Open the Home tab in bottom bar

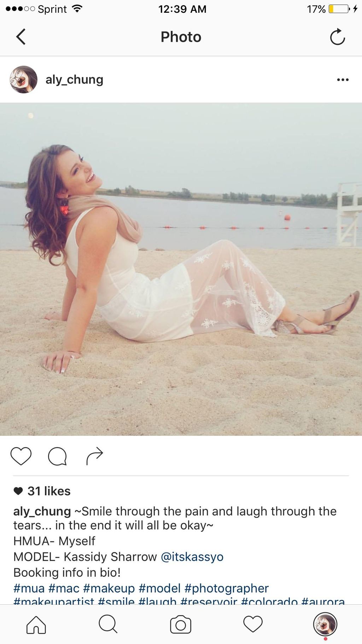(36, 625)
